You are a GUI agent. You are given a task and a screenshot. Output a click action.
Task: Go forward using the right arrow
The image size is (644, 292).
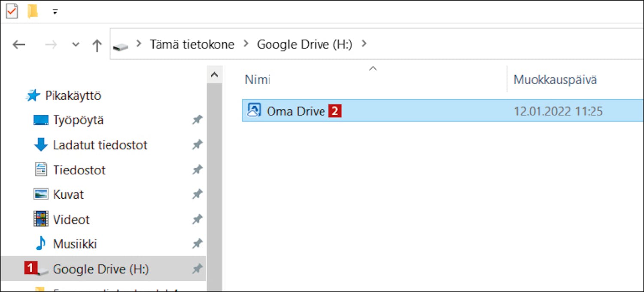pyautogui.click(x=51, y=44)
